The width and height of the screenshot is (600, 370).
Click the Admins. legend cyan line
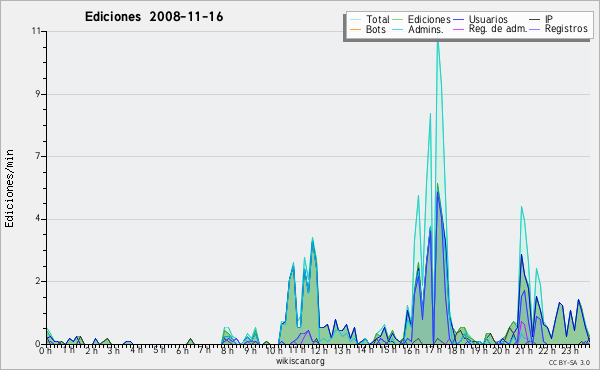(x=398, y=29)
